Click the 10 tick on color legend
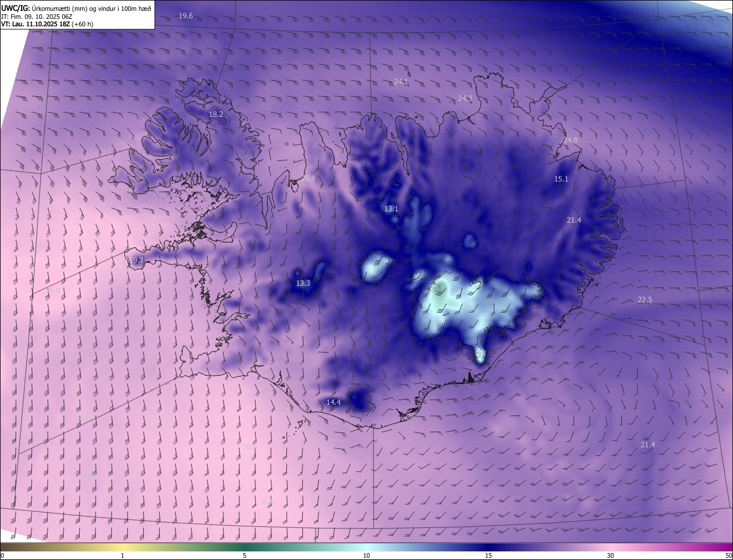733x560 pixels. (x=366, y=555)
